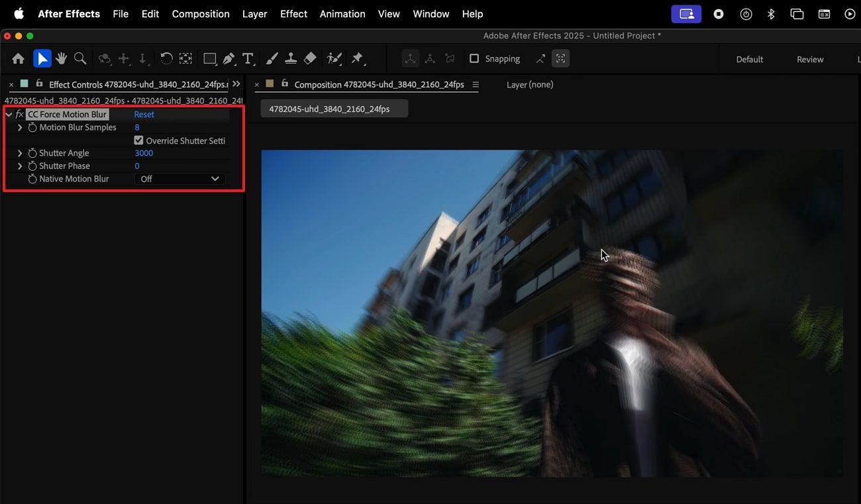This screenshot has width=861, height=504.
Task: Select the Clone Stamp tool
Action: pos(291,58)
